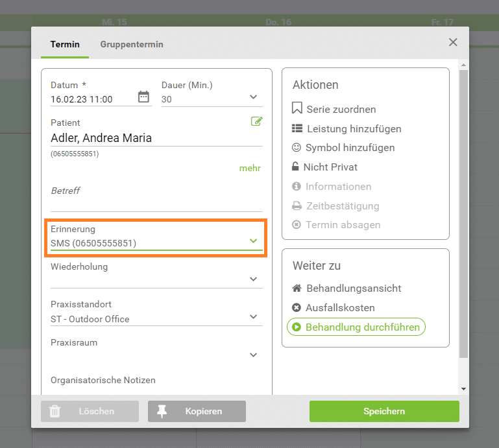Click the Informationen info icon
The image size is (499, 448).
click(x=297, y=186)
